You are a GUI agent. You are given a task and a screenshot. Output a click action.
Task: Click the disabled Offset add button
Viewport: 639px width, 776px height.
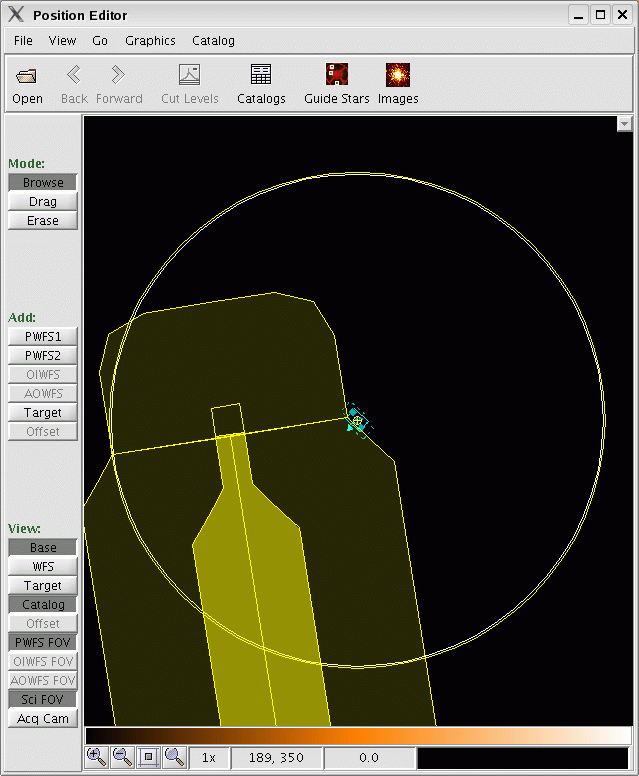pos(43,432)
